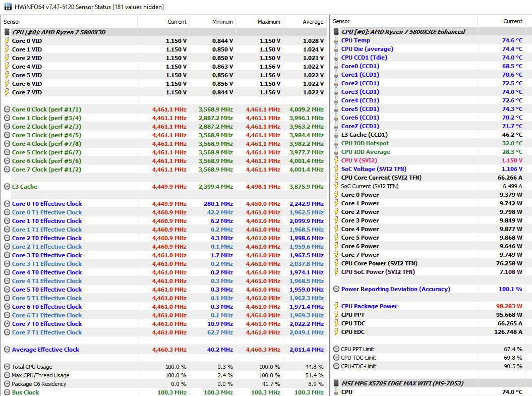
Task: Select the Core 6 T1 Effective Clock row
Action: pos(163,315)
